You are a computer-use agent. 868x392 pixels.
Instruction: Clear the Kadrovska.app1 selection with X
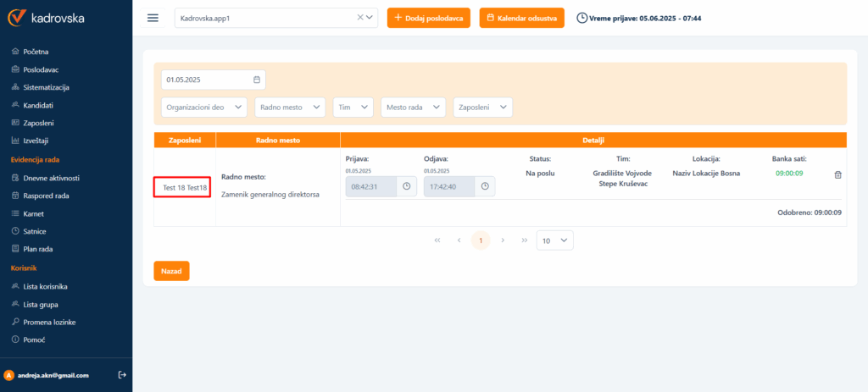pos(359,18)
